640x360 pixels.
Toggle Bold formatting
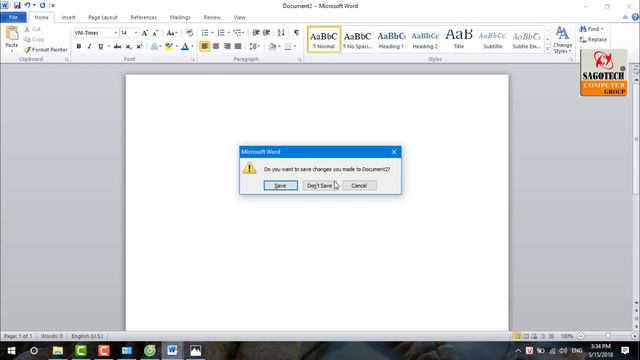[x=79, y=47]
